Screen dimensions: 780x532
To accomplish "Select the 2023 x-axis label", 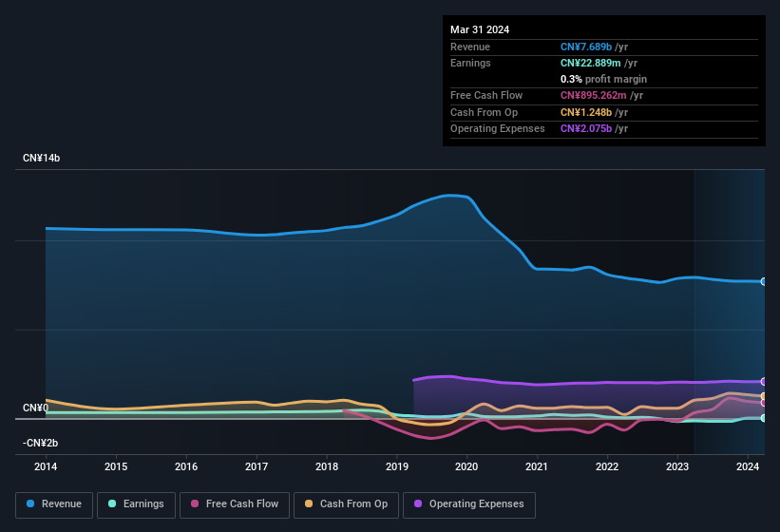I will (x=676, y=466).
